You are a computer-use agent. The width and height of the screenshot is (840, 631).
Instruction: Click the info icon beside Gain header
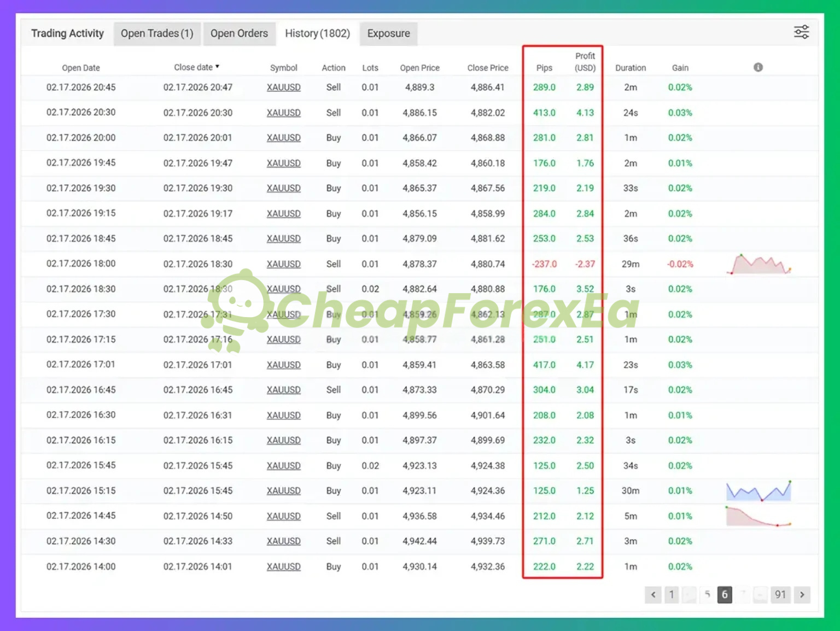click(758, 67)
